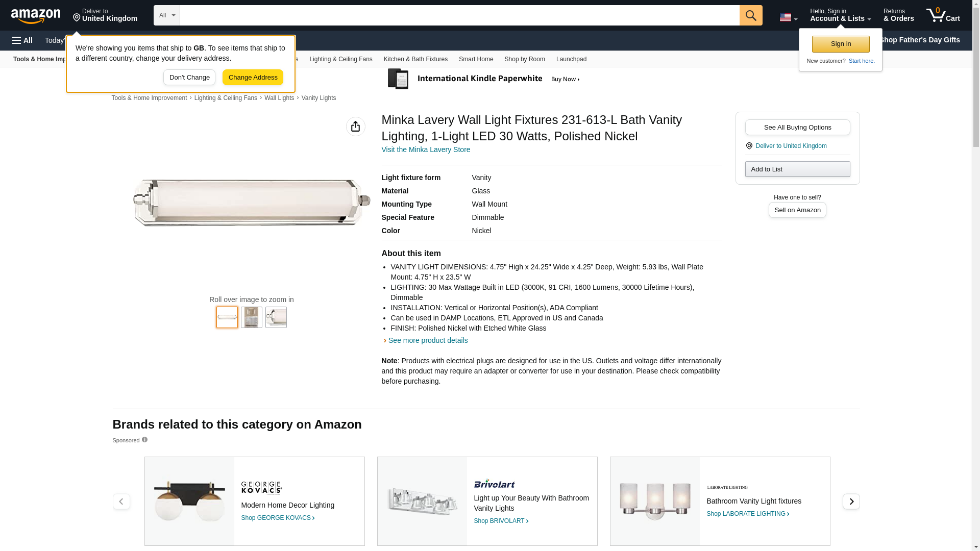Open the cart icon
Image resolution: width=980 pixels, height=551 pixels.
pyautogui.click(x=943, y=15)
